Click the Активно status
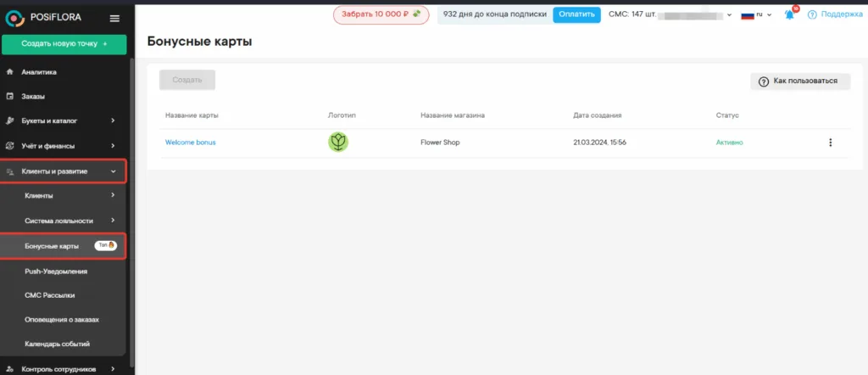The width and height of the screenshot is (868, 375). click(730, 143)
